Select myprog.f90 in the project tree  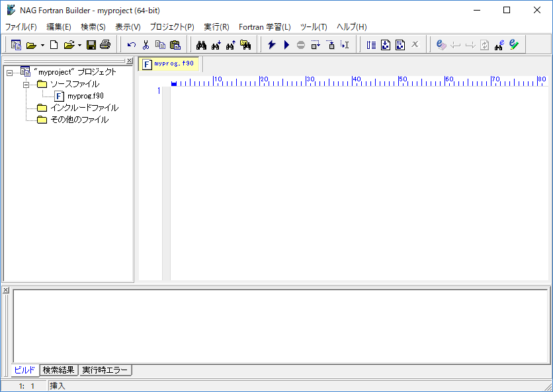click(85, 96)
